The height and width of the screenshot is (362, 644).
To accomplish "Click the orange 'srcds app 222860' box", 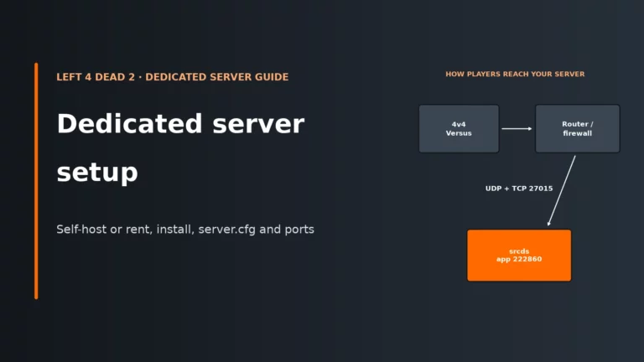I will coord(519,256).
